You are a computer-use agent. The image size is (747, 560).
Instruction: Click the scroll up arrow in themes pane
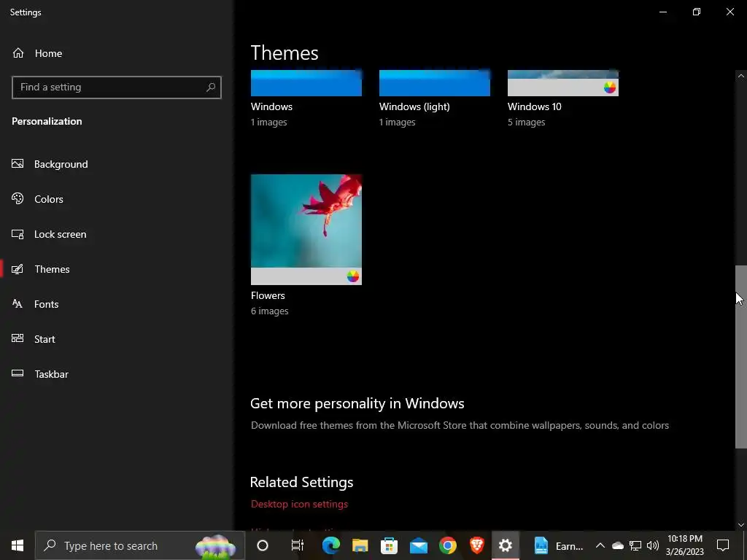[741, 76]
